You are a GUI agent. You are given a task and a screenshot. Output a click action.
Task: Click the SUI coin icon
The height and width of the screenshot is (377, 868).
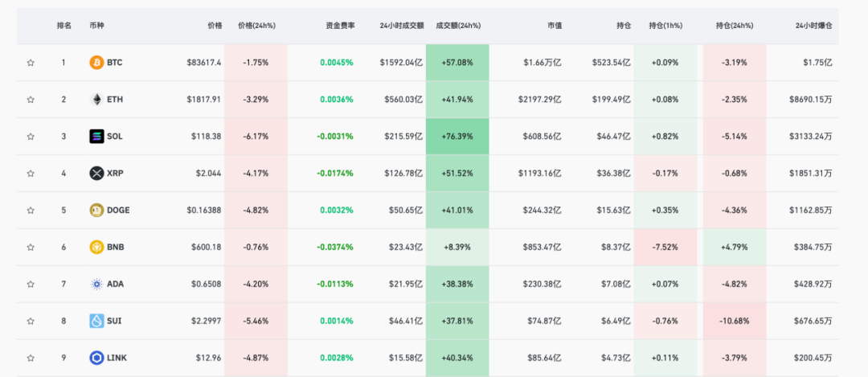click(96, 321)
